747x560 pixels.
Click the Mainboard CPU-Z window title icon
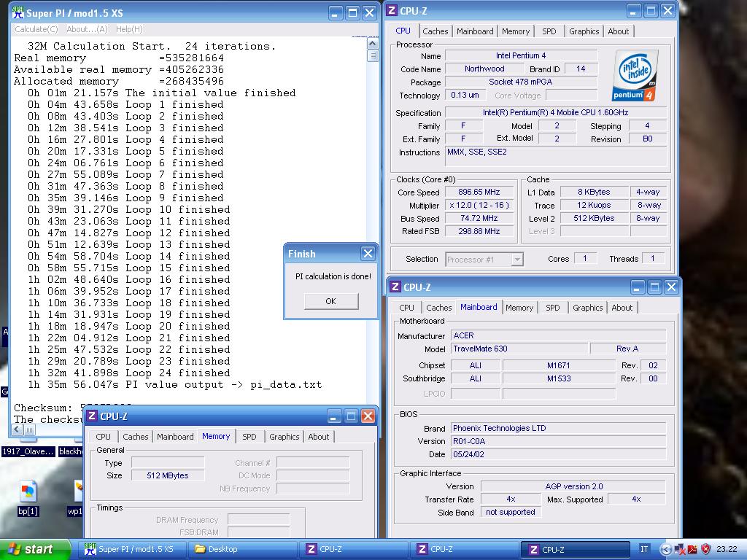click(x=395, y=287)
